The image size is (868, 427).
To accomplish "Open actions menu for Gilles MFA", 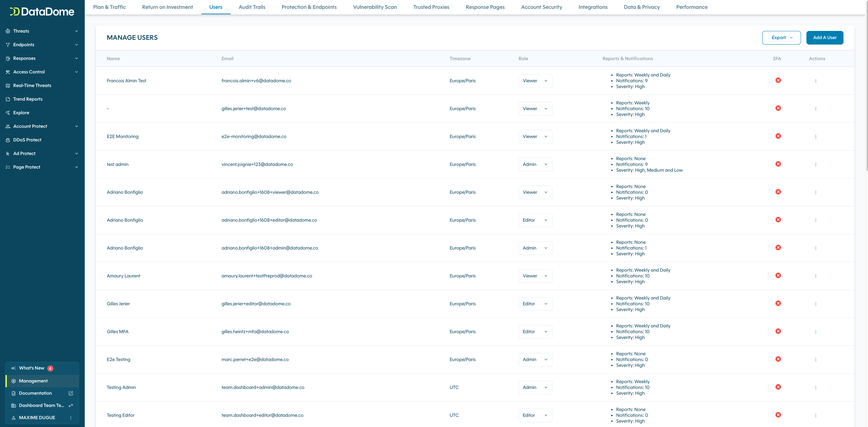I will 816,332.
